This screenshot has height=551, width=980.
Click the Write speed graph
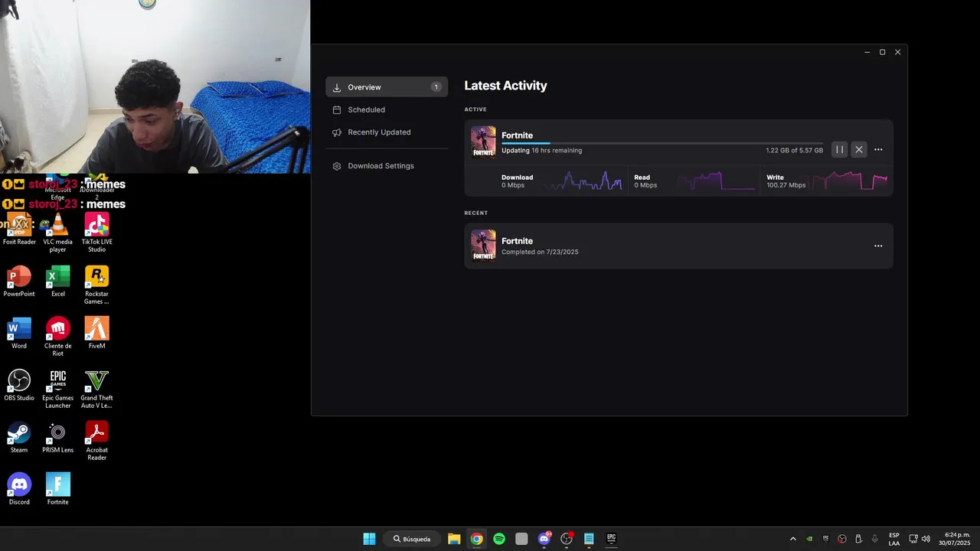click(x=850, y=181)
